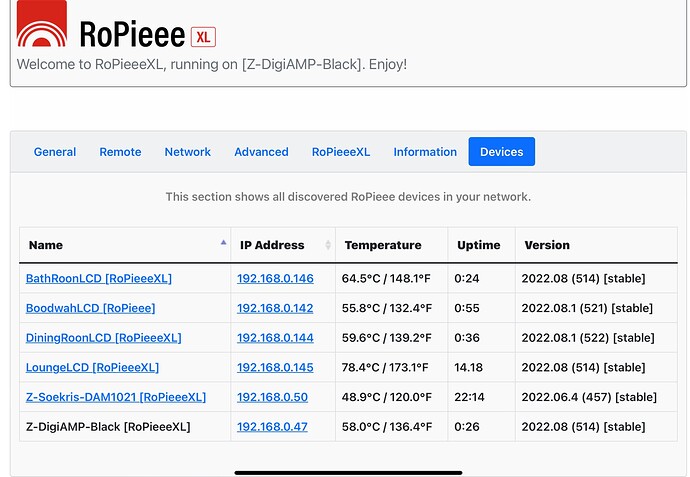
Task: Select the RoPieeeXL tab
Action: click(341, 152)
